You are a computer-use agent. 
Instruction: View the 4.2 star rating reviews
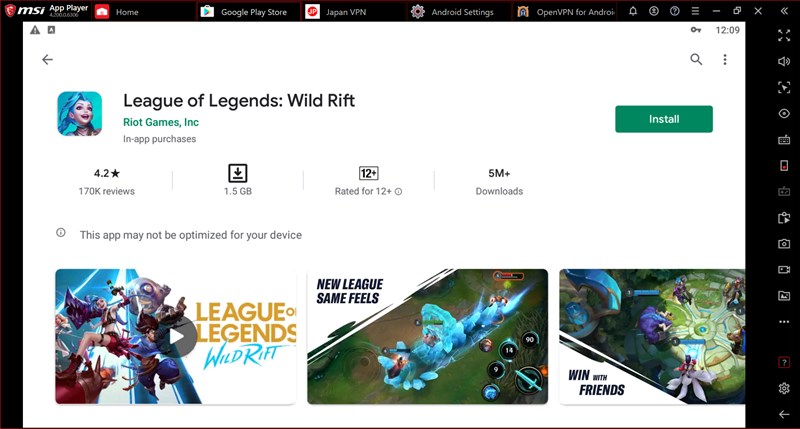click(107, 182)
